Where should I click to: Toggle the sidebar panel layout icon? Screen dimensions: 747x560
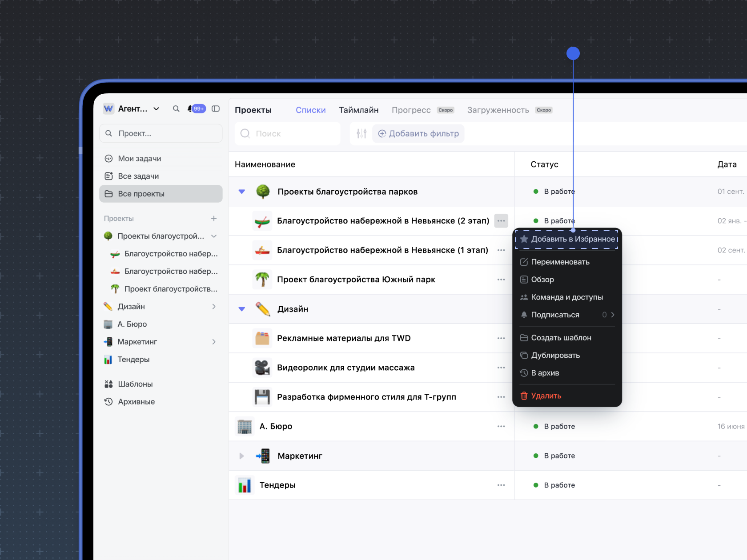pos(216,109)
